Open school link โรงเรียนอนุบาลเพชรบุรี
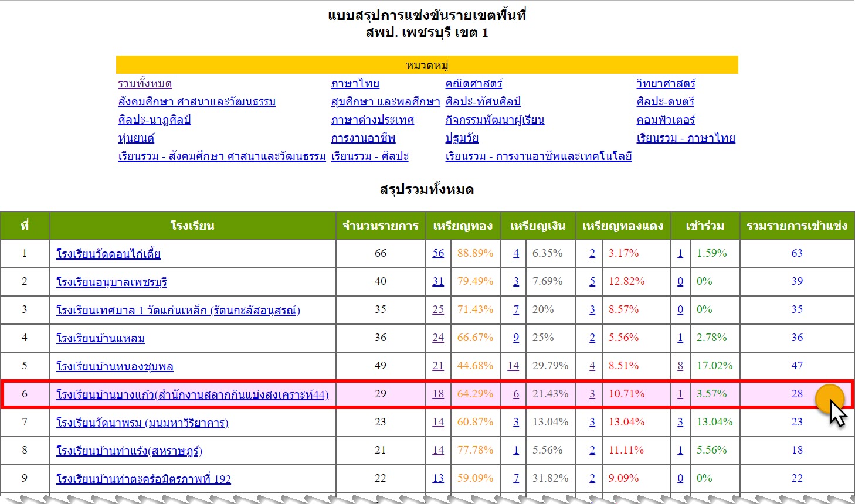This screenshot has height=504, width=855. pyautogui.click(x=111, y=282)
